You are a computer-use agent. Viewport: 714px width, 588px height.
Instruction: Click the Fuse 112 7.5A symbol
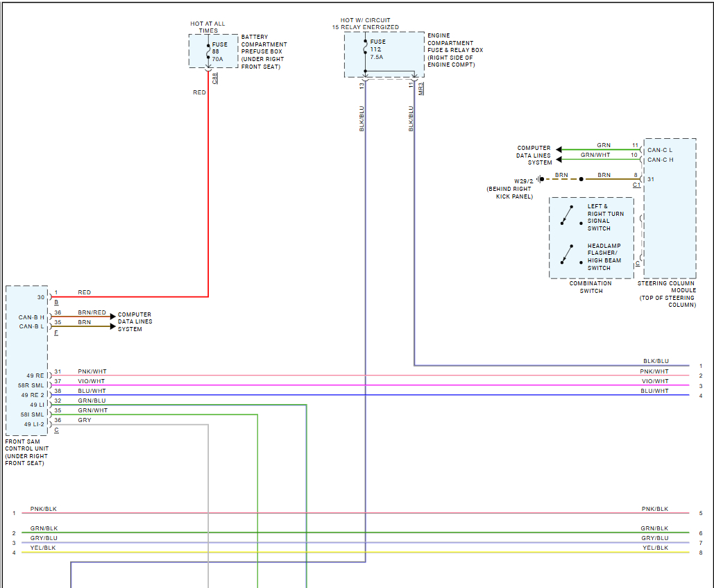tap(365, 49)
